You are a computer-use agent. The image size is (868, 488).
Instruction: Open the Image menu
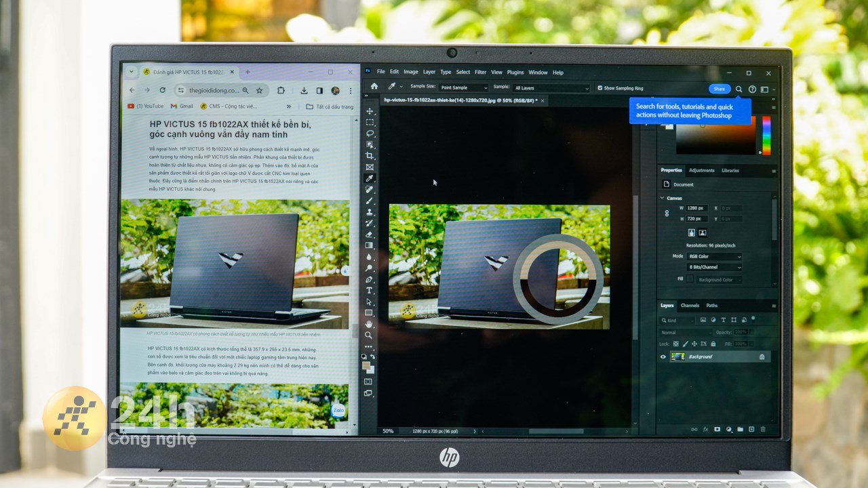(411, 72)
